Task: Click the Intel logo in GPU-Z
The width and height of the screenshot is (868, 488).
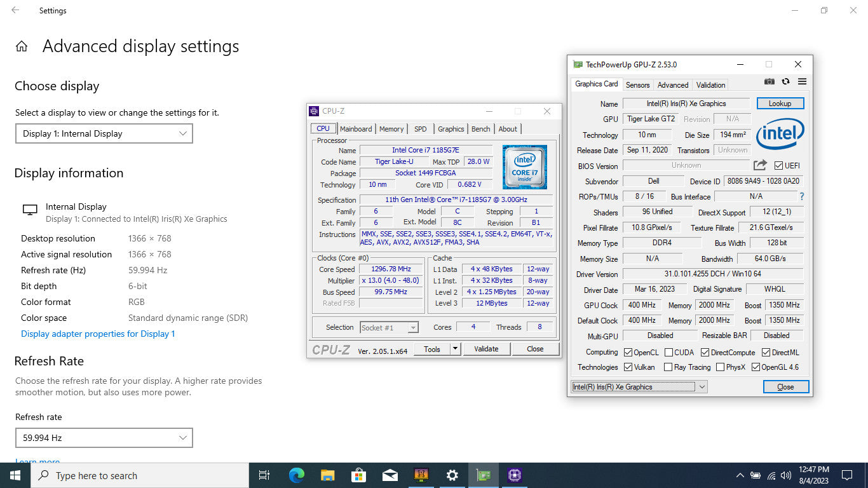Action: [780, 133]
